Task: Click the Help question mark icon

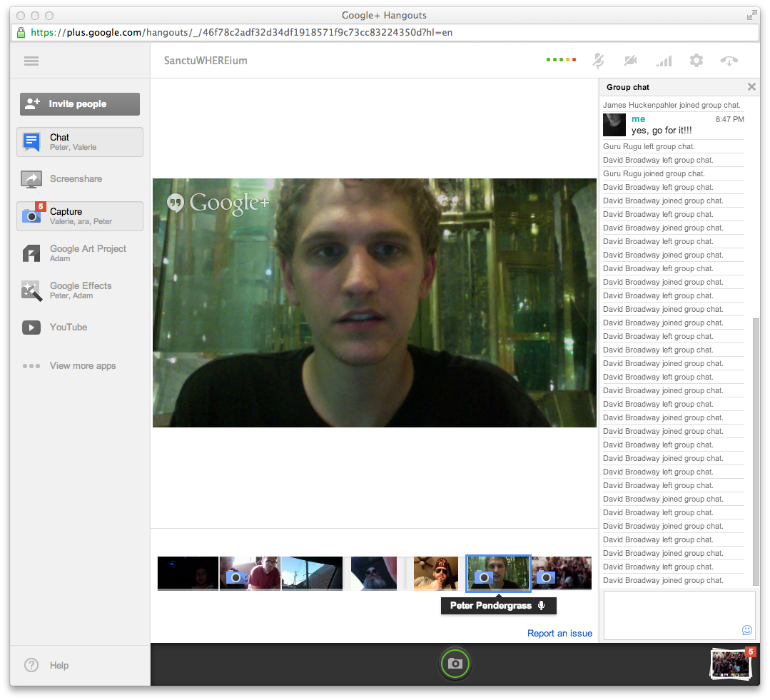Action: coord(31,665)
